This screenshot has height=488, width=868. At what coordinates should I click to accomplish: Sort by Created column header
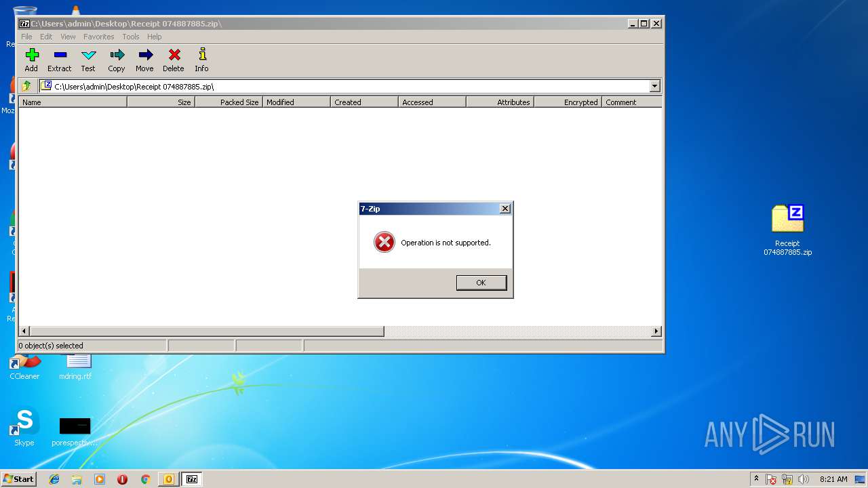click(x=364, y=102)
